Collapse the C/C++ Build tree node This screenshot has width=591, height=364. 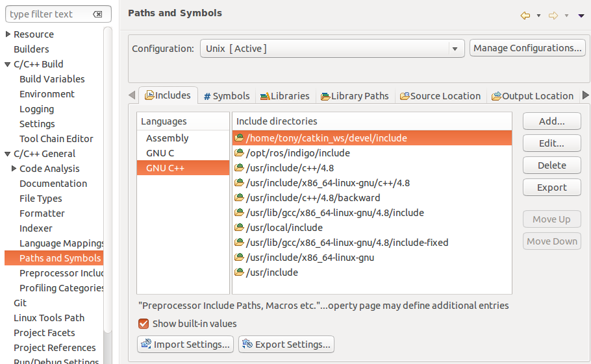coord(8,64)
